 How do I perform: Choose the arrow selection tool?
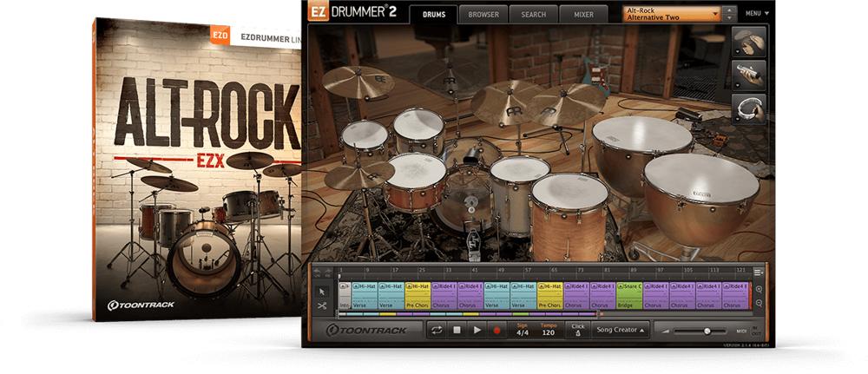coord(322,291)
